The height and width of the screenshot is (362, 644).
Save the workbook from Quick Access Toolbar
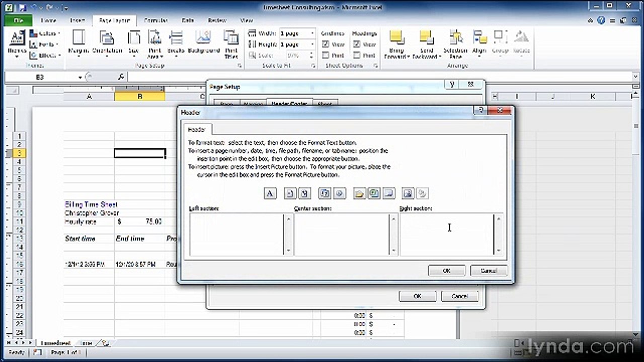22,8
